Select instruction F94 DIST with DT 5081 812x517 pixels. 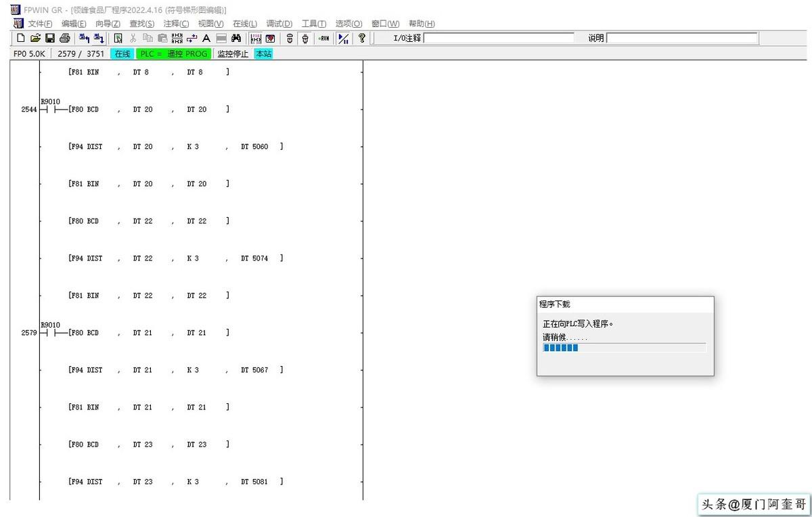click(x=176, y=482)
